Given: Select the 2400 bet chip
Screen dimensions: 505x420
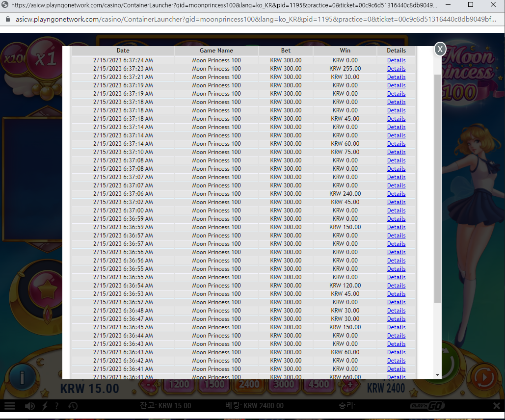Looking at the screenshot, I should click(x=249, y=385).
